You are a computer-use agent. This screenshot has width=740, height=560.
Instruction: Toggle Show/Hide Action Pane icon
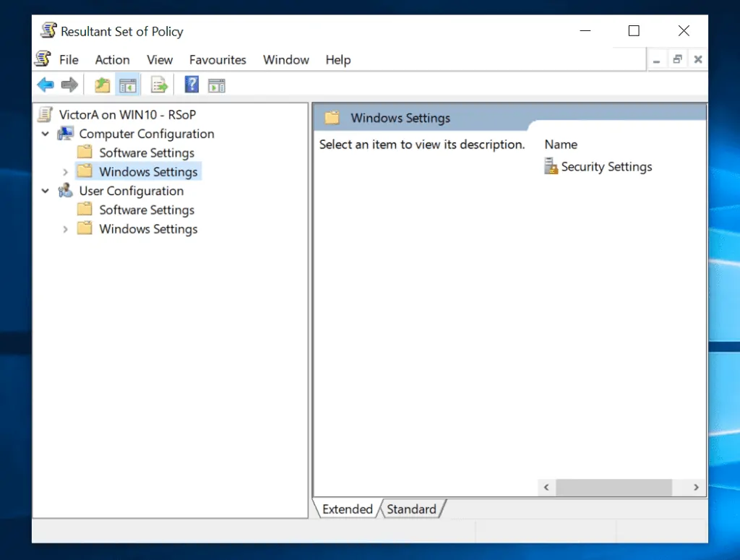tap(217, 86)
